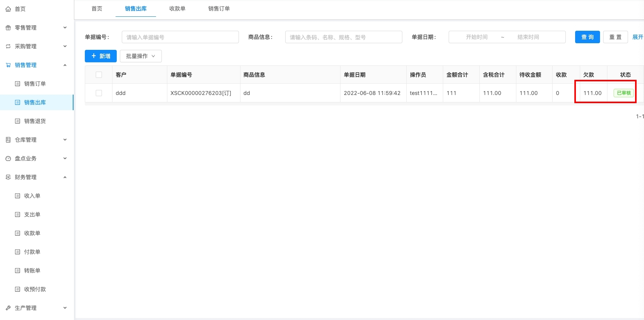Image resolution: width=644 pixels, height=320 pixels.
Task: Click the plus icon on 新增 button
Action: pyautogui.click(x=94, y=56)
